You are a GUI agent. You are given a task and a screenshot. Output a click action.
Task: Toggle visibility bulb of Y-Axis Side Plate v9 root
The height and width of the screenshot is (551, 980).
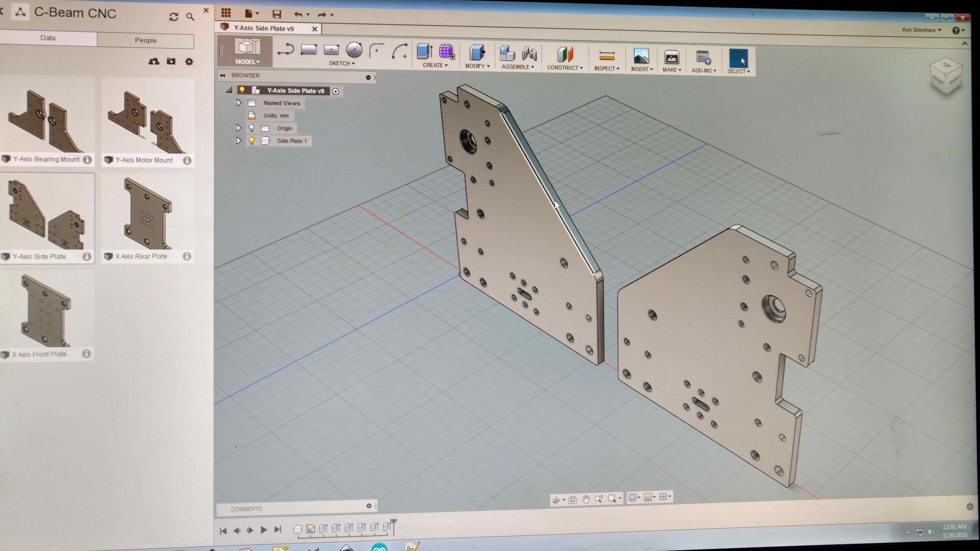pos(242,90)
